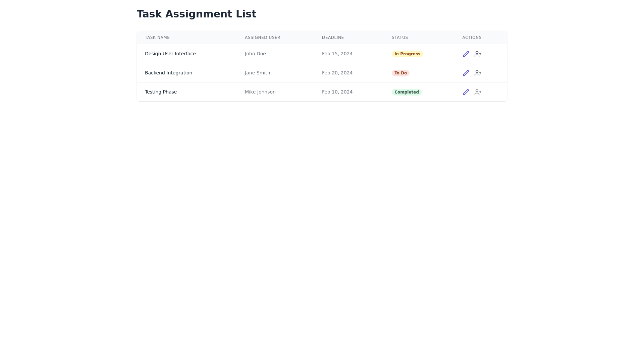Click the Assigned User column header
Screen dimensions: 644x362
tap(262, 38)
